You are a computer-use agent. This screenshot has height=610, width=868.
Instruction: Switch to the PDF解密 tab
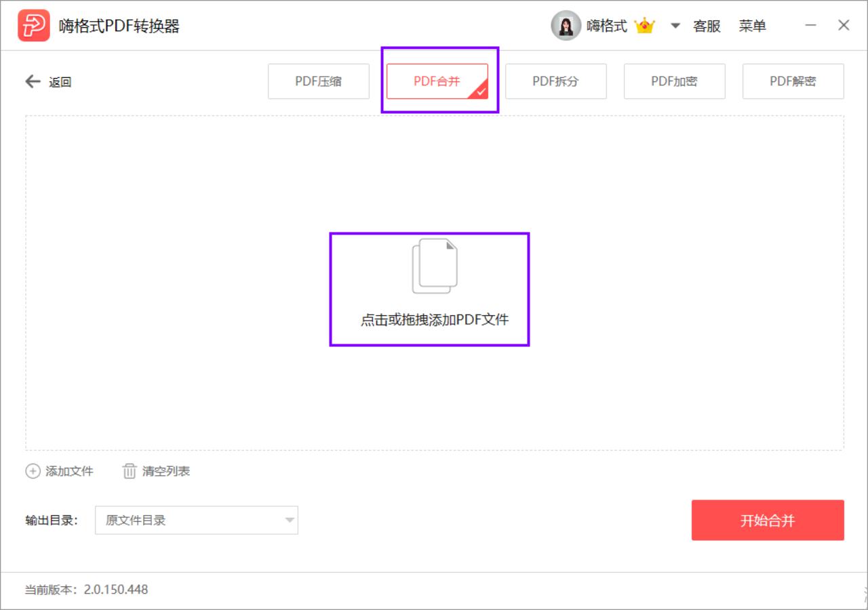tap(793, 81)
